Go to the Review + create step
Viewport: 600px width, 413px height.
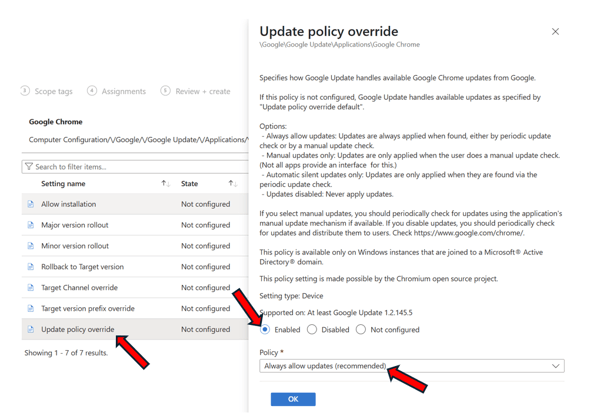tap(203, 91)
